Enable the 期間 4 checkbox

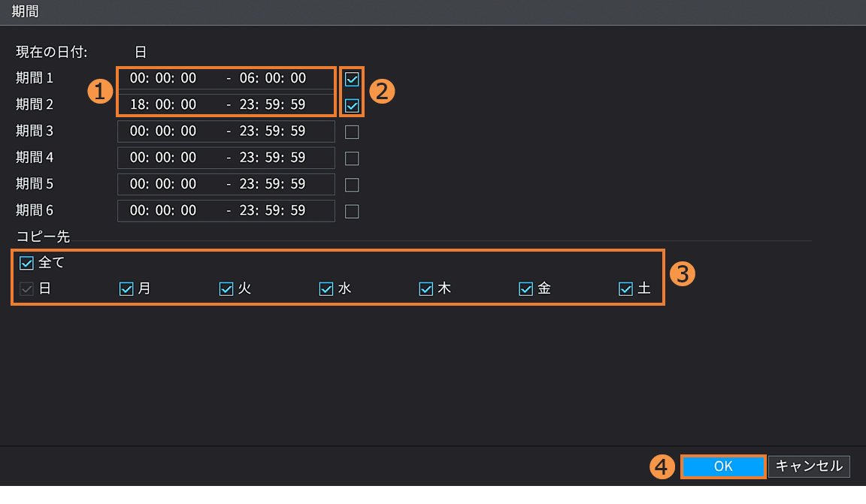pyautogui.click(x=352, y=158)
